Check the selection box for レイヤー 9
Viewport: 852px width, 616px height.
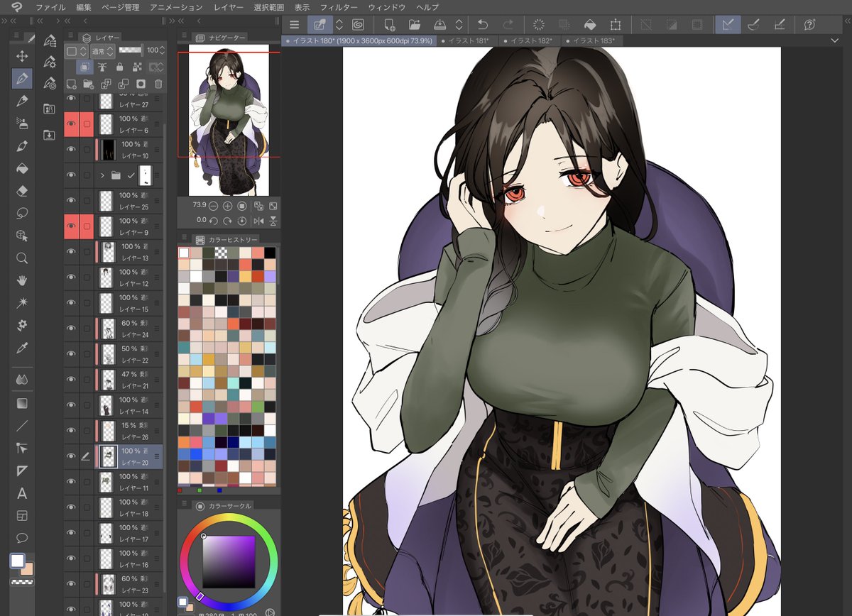(x=87, y=226)
